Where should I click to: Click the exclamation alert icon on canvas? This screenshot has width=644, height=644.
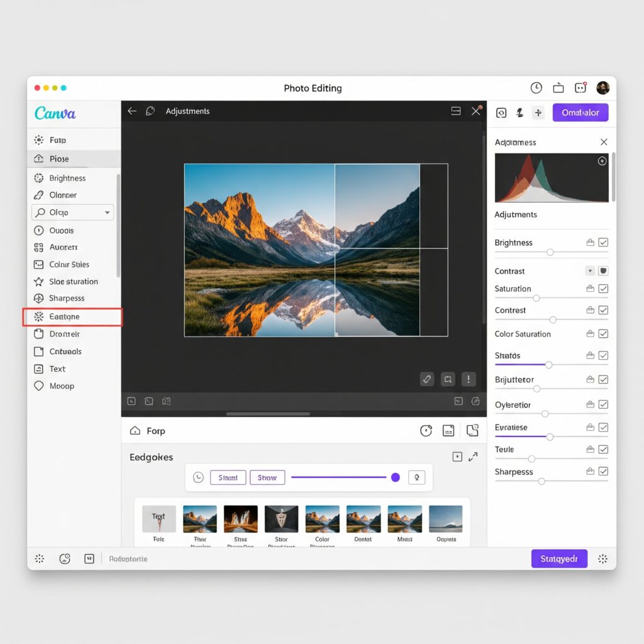[x=468, y=379]
